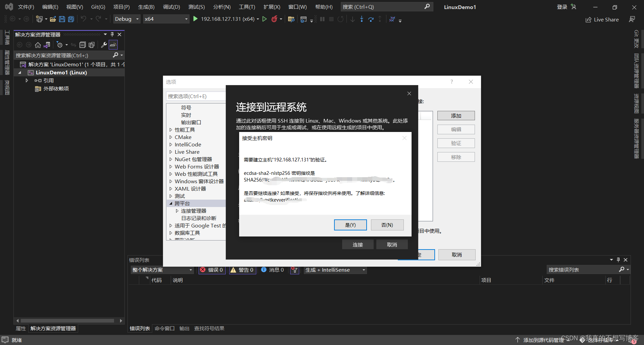The width and height of the screenshot is (644, 345).
Task: Click the Save All toolbar icon
Action: point(71,19)
